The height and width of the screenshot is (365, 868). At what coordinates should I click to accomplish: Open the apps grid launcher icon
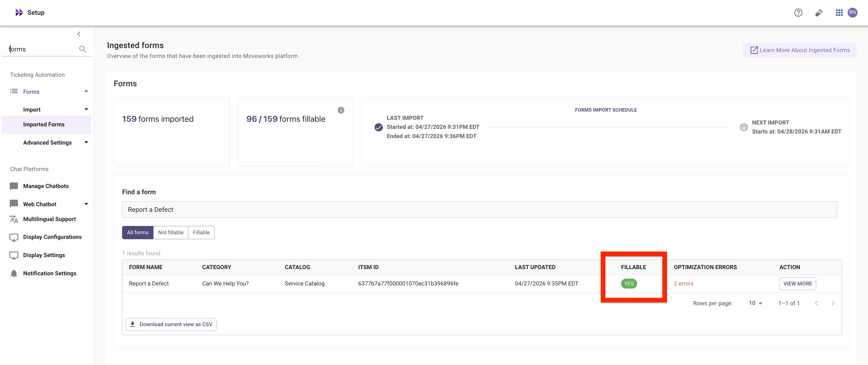pos(839,12)
